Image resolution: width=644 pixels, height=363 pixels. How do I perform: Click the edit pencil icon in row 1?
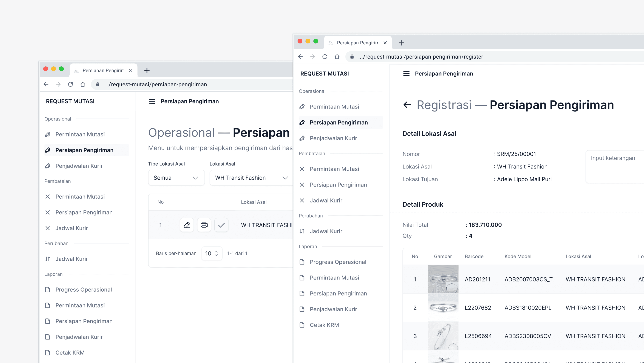pyautogui.click(x=187, y=225)
